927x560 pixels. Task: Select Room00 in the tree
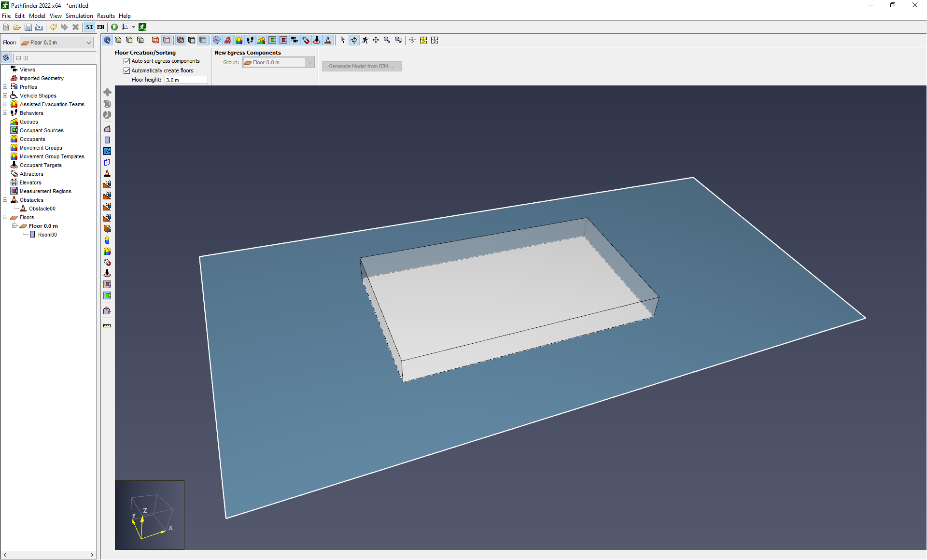point(47,235)
